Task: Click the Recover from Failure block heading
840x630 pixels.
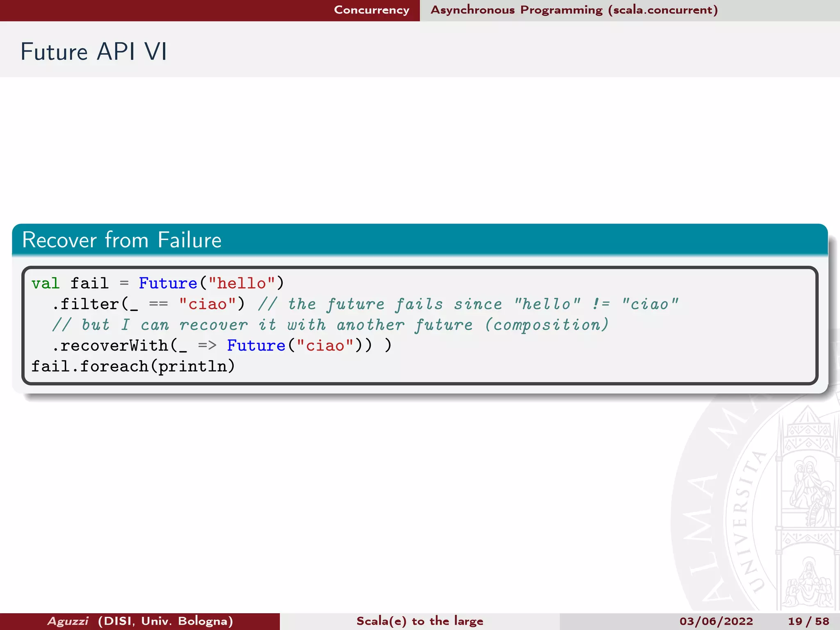Action: (x=122, y=240)
